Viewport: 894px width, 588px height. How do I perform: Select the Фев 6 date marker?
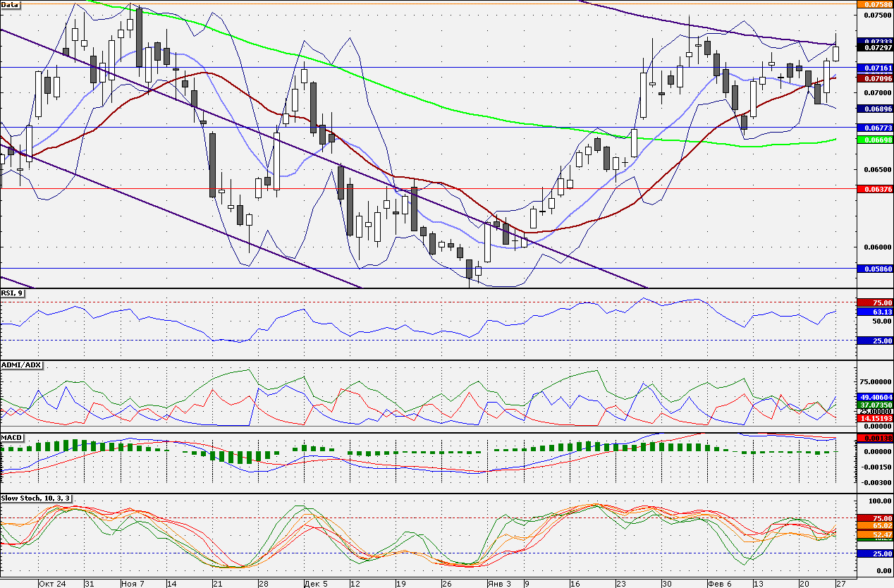click(x=720, y=584)
